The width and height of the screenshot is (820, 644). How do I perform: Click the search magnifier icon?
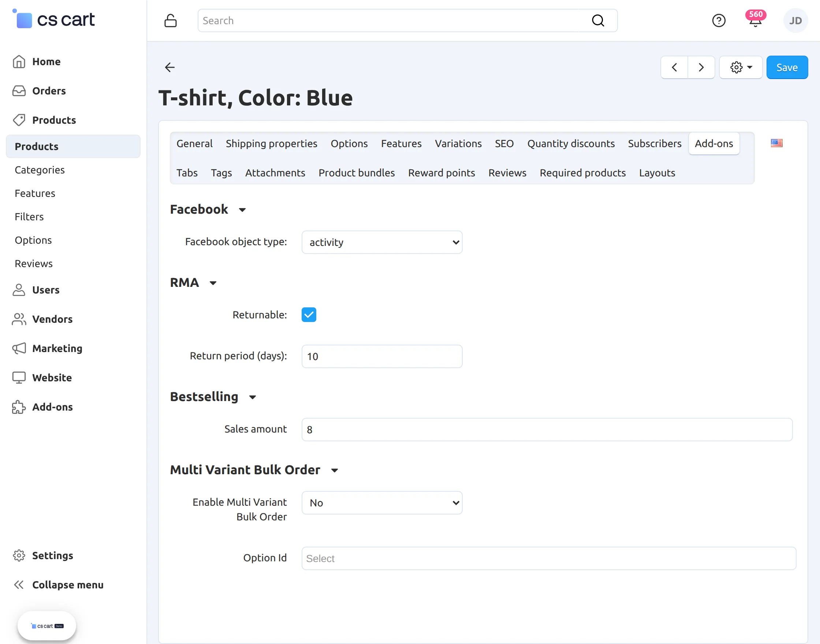[598, 20]
